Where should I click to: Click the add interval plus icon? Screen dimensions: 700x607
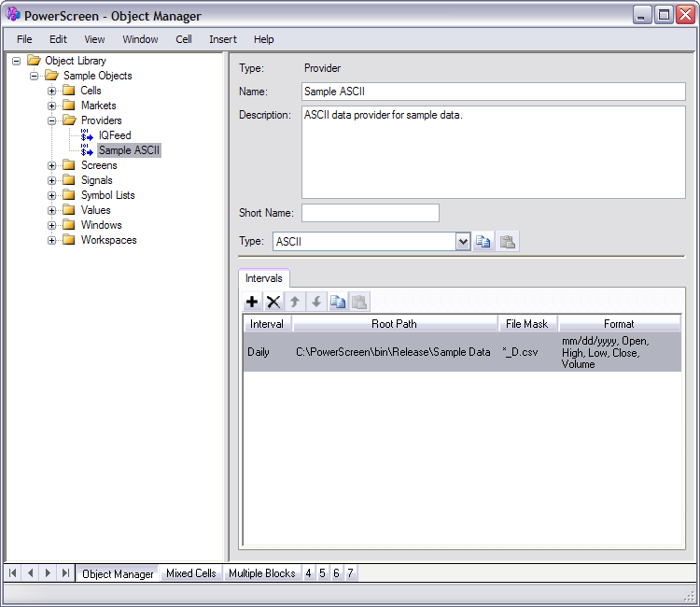pyautogui.click(x=252, y=302)
